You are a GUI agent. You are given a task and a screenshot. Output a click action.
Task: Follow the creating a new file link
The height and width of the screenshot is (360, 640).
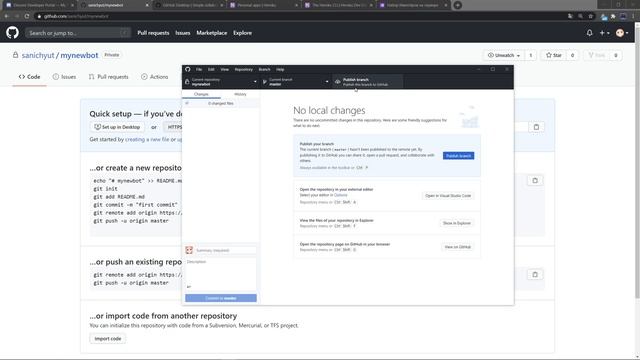pyautogui.click(x=147, y=139)
